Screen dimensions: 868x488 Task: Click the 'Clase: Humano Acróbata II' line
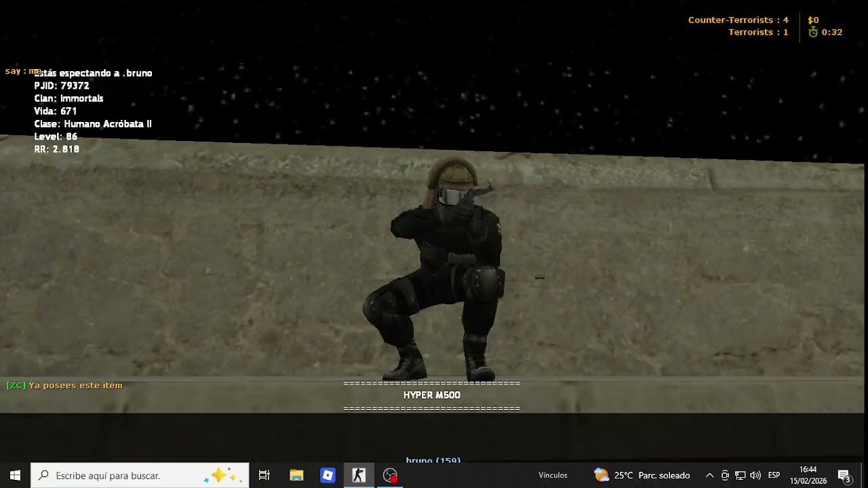tap(93, 124)
